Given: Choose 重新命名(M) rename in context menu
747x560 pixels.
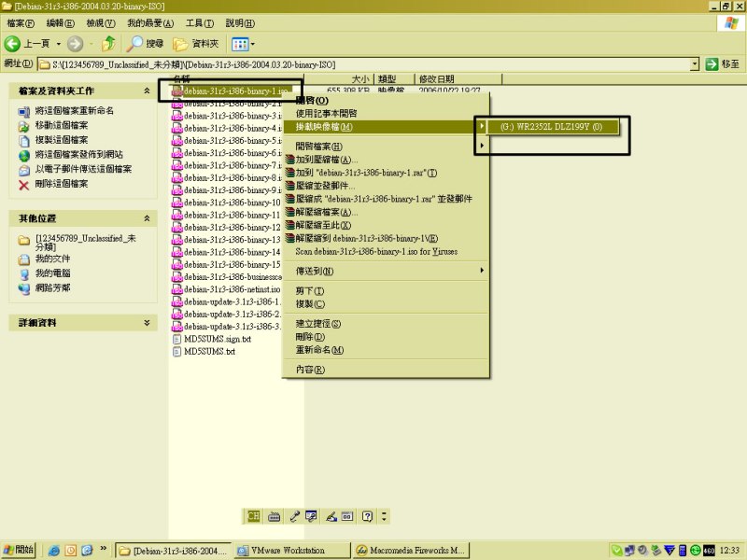Looking at the screenshot, I should [x=386, y=350].
